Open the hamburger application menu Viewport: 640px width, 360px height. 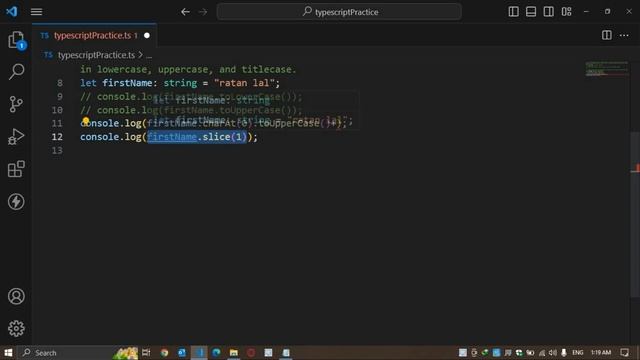pyautogui.click(x=36, y=12)
